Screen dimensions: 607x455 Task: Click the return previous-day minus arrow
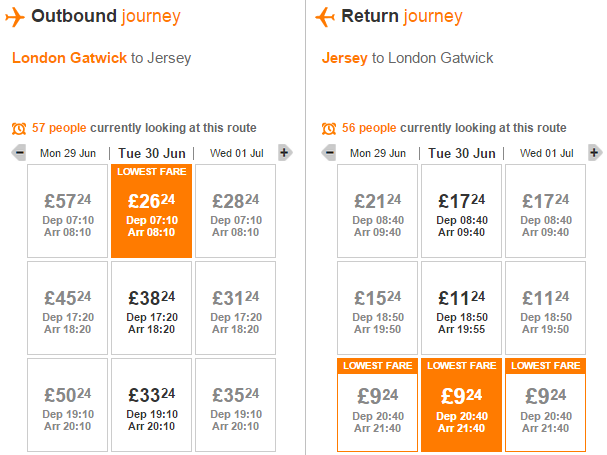pyautogui.click(x=329, y=153)
